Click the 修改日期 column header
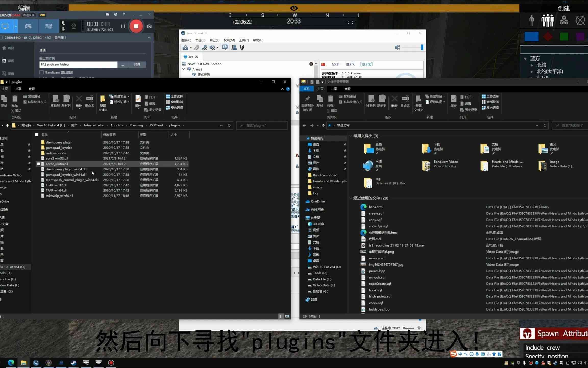Viewport: 588px width, 368px height. pos(109,135)
